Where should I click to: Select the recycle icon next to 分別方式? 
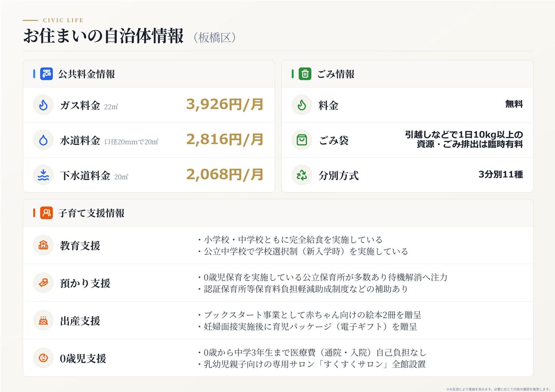pos(302,175)
